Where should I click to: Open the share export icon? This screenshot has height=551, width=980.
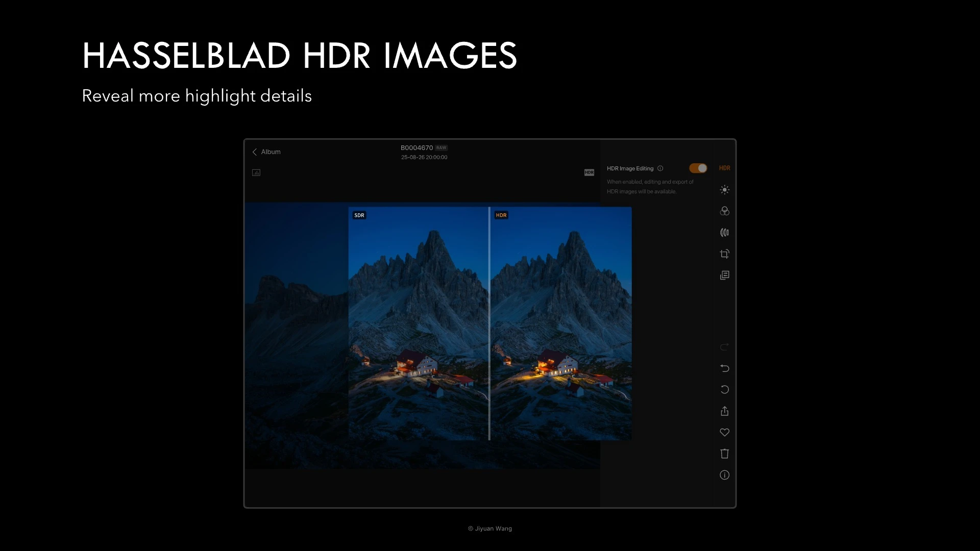pos(724,411)
